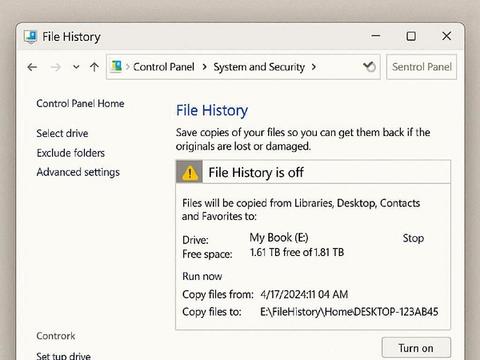Click the 'Free space:' label
Screen dimensions: 480x360
(207, 254)
